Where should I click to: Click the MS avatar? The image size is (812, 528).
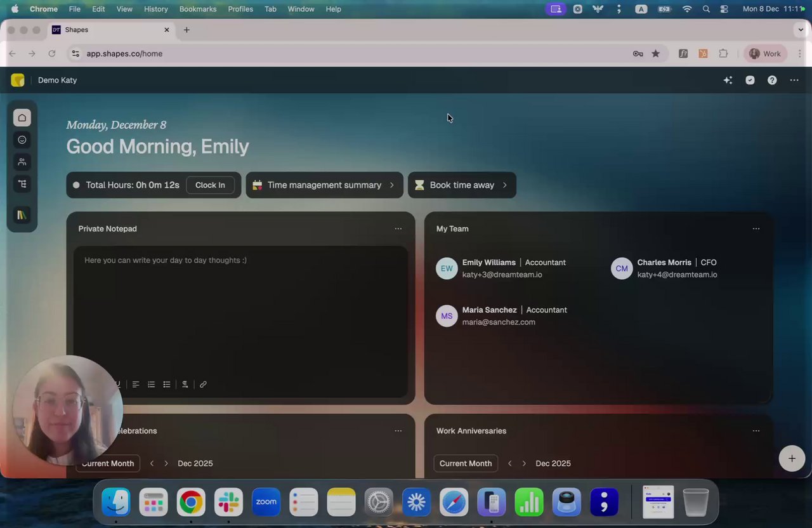point(447,316)
